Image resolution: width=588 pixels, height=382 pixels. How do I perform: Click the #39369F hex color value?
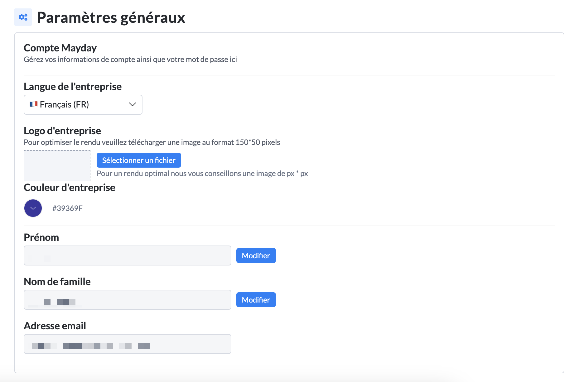point(67,208)
